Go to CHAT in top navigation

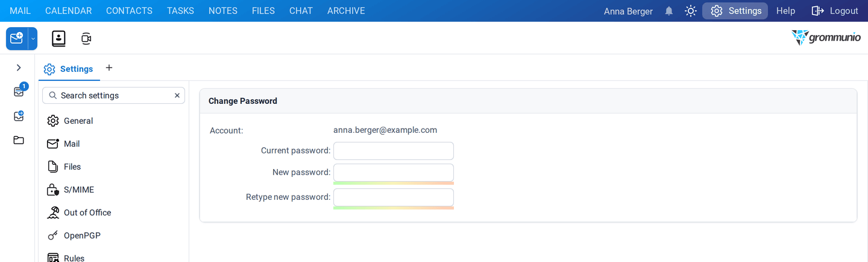pyautogui.click(x=301, y=11)
